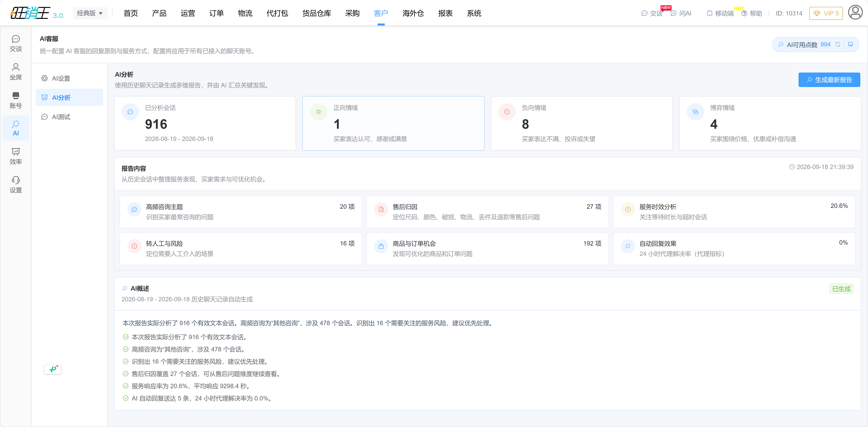Viewport: 868px width, 427px height.
Task: Open 交谈 in top right header
Action: point(652,13)
